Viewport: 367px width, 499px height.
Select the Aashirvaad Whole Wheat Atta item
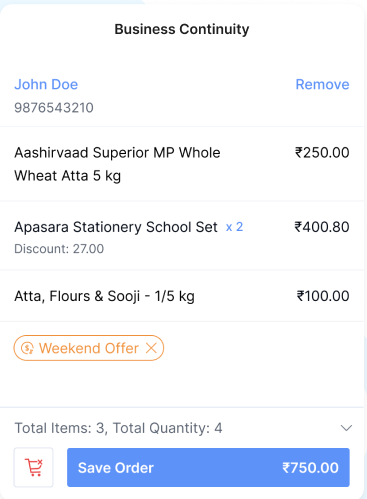(182, 164)
